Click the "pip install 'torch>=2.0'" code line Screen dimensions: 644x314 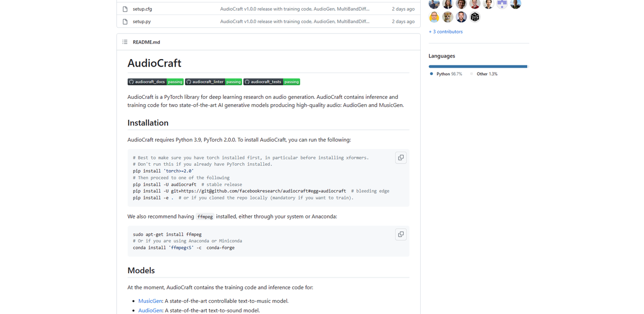[163, 171]
